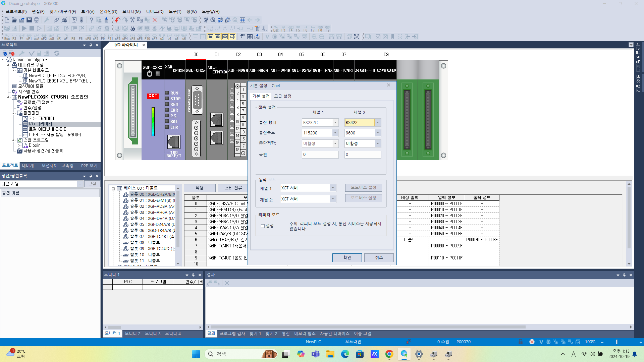Open the RS422 dropdown for 채널 2
This screenshot has height=362, width=644.
click(378, 122)
